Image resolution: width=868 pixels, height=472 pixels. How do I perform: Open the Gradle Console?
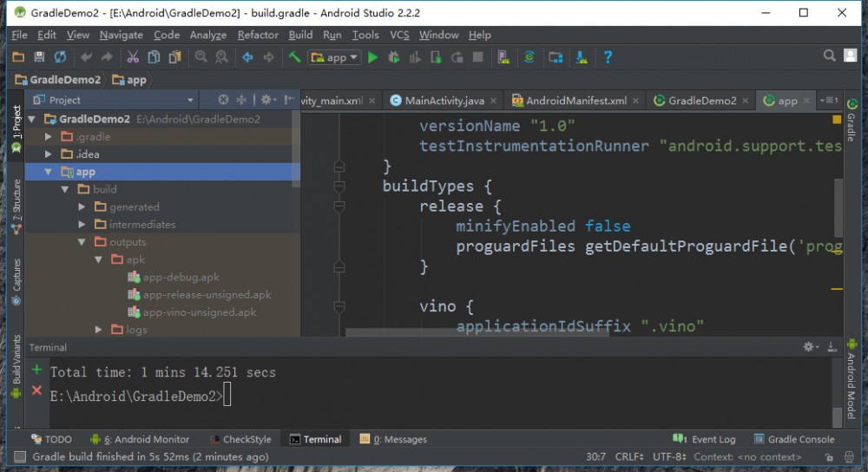click(x=794, y=439)
